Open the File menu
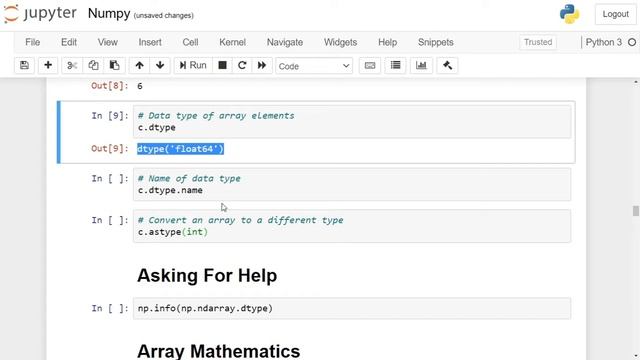Image resolution: width=640 pixels, height=360 pixels. click(33, 42)
